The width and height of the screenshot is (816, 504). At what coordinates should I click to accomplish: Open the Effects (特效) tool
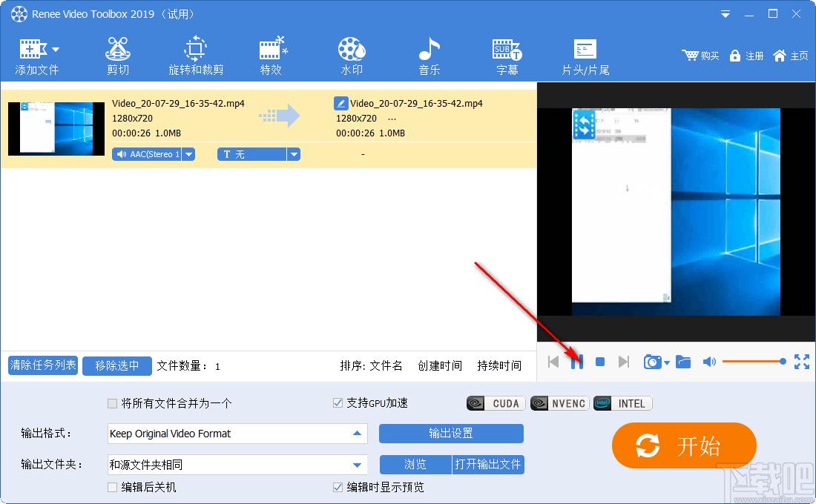pos(272,56)
